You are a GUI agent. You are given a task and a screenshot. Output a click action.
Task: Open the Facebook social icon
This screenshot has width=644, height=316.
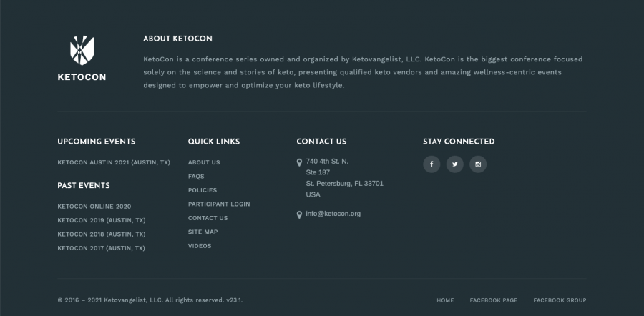click(x=431, y=164)
